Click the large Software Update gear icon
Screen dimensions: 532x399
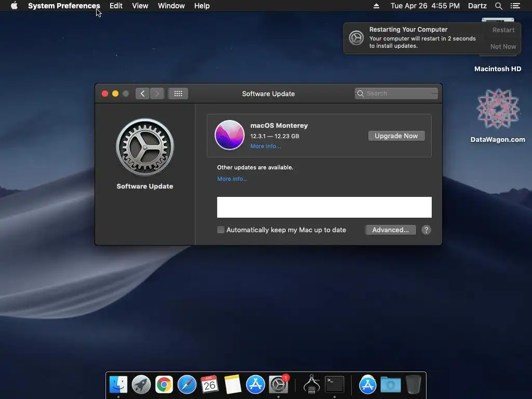point(145,147)
